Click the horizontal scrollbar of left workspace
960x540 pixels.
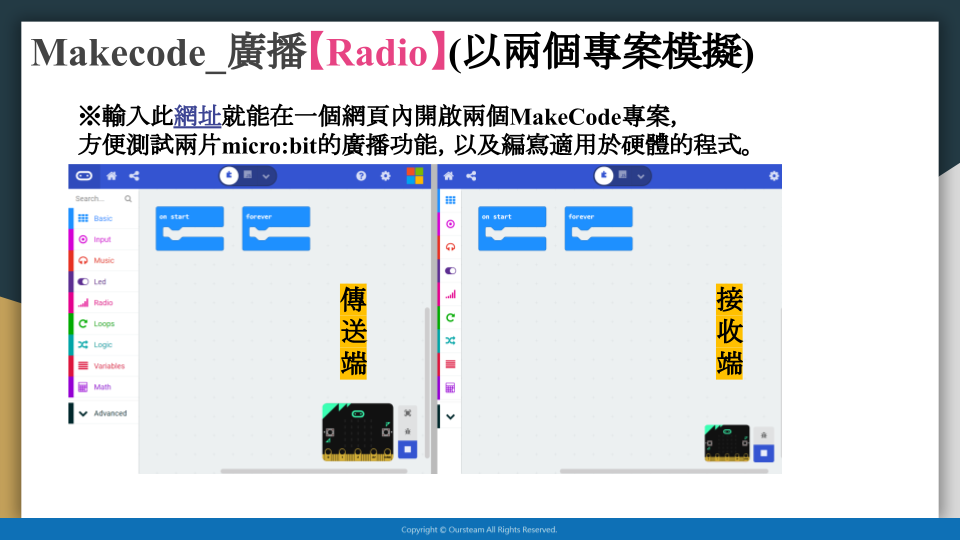pyautogui.click(x=313, y=471)
